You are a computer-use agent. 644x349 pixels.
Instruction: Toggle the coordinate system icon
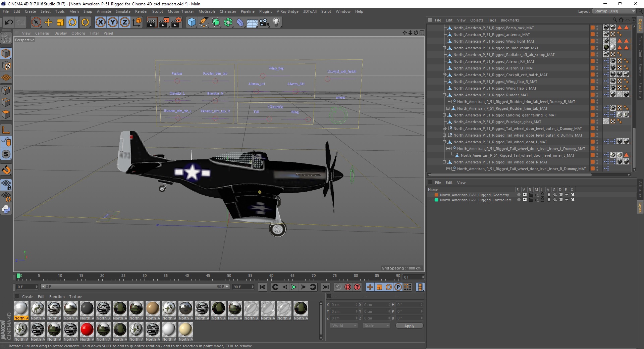click(137, 22)
